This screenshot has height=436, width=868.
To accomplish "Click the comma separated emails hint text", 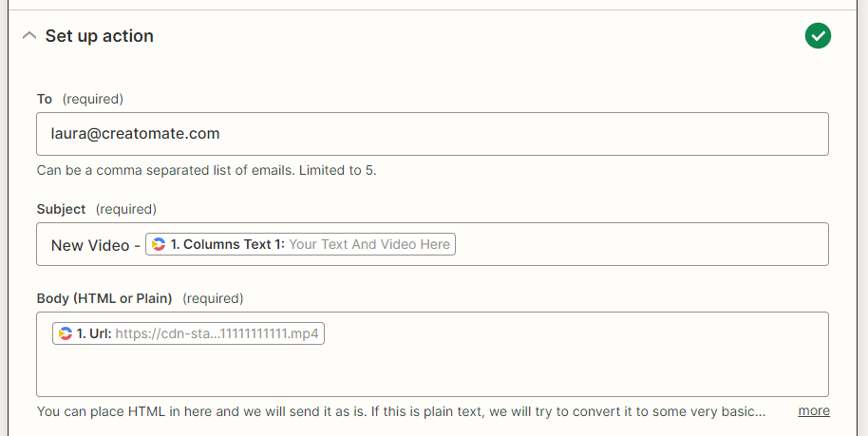I will pos(206,170).
